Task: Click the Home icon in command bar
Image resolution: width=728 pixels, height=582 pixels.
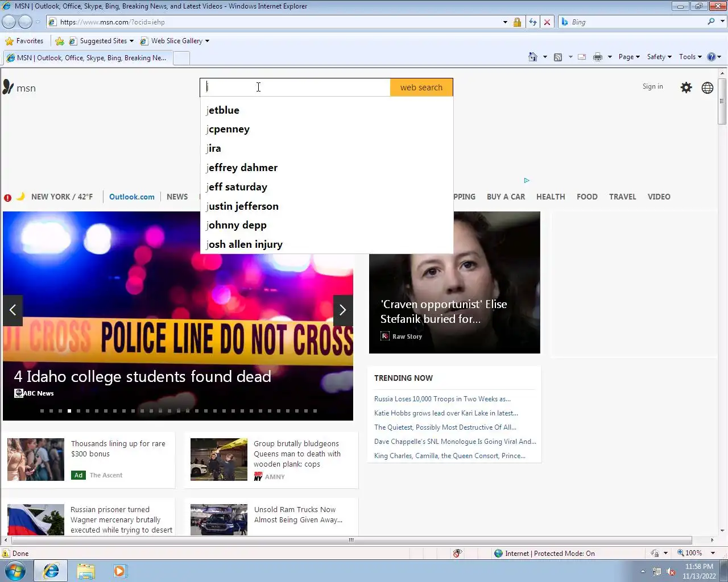Action: (533, 57)
